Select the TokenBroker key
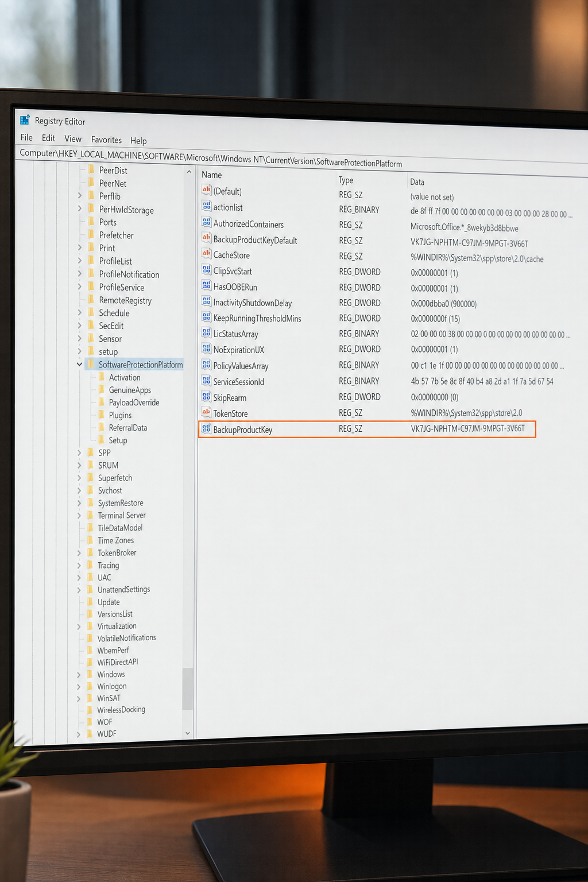The image size is (588, 882). point(117,552)
